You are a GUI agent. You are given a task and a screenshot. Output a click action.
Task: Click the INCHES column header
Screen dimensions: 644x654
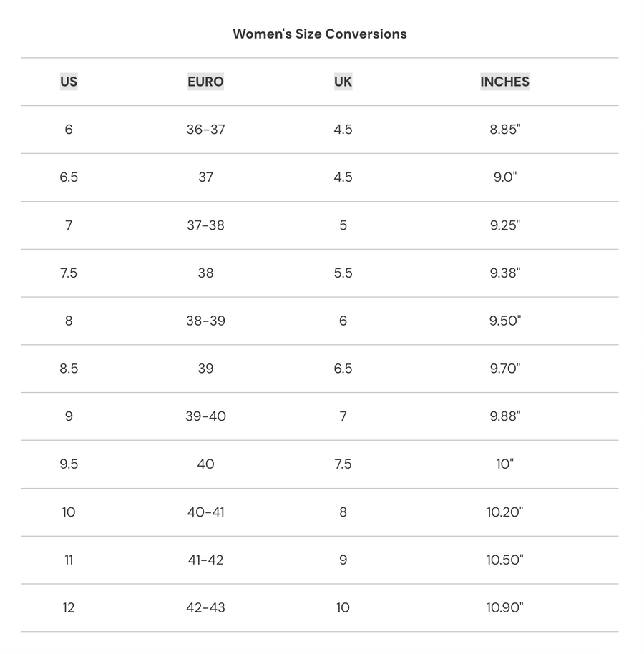point(504,82)
